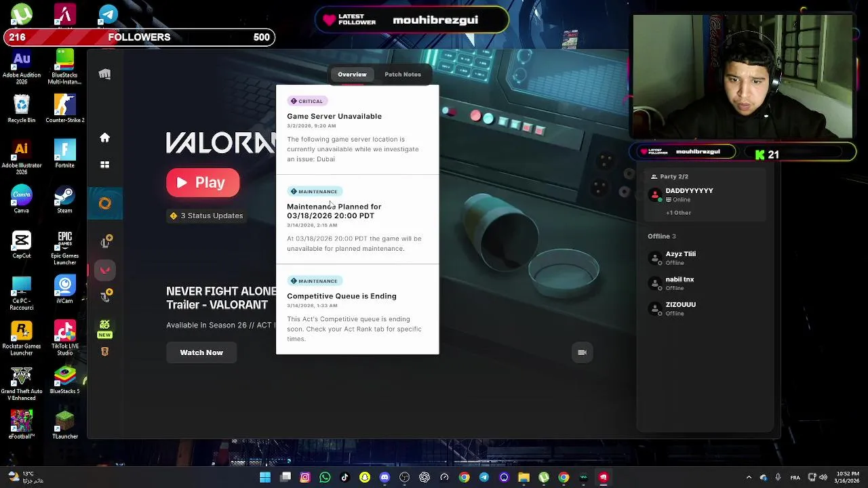Screen dimensions: 868x488
Task: Open the Recycle Bin desktop icon
Action: click(x=22, y=108)
